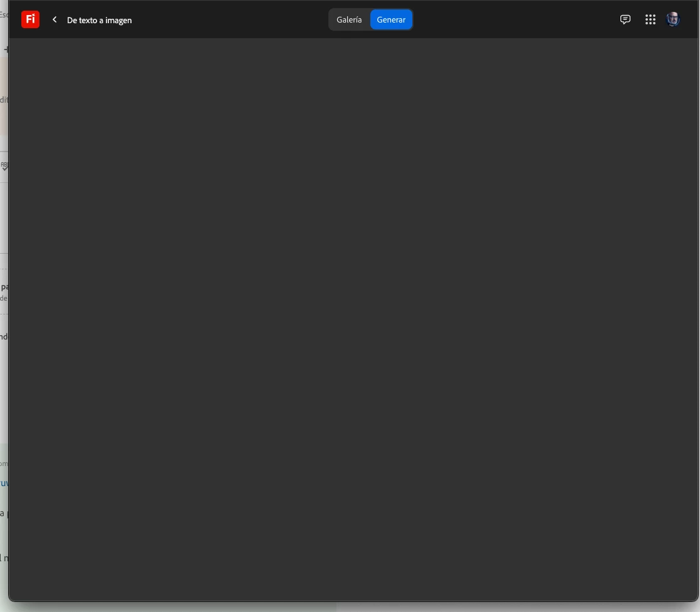Open the user profile avatar

673,19
